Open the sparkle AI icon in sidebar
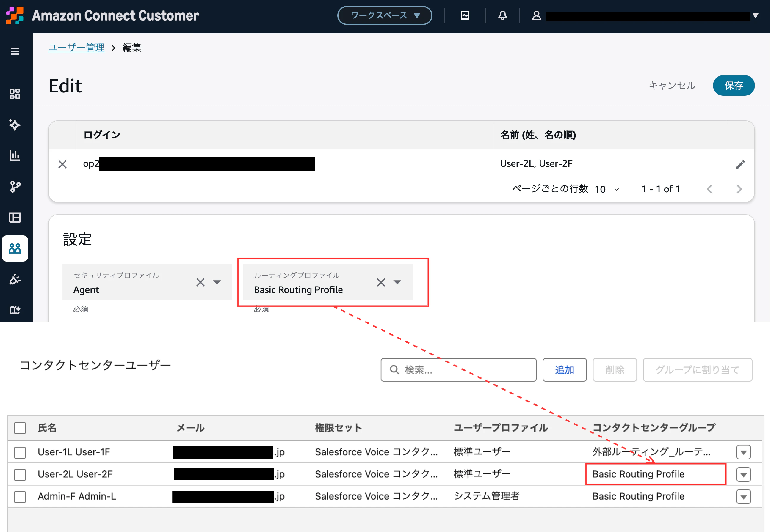 pyautogui.click(x=15, y=125)
